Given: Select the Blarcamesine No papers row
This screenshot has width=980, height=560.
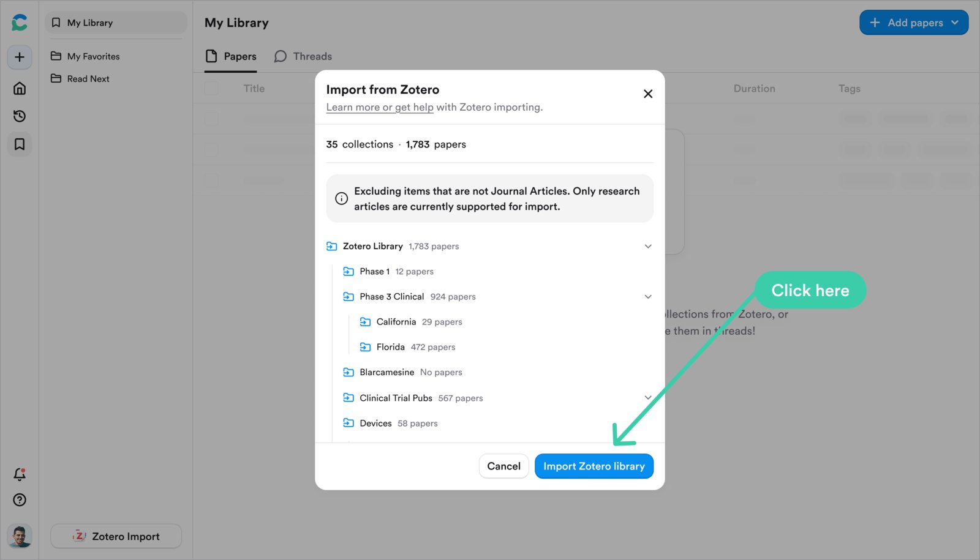Looking at the screenshot, I should (x=498, y=372).
